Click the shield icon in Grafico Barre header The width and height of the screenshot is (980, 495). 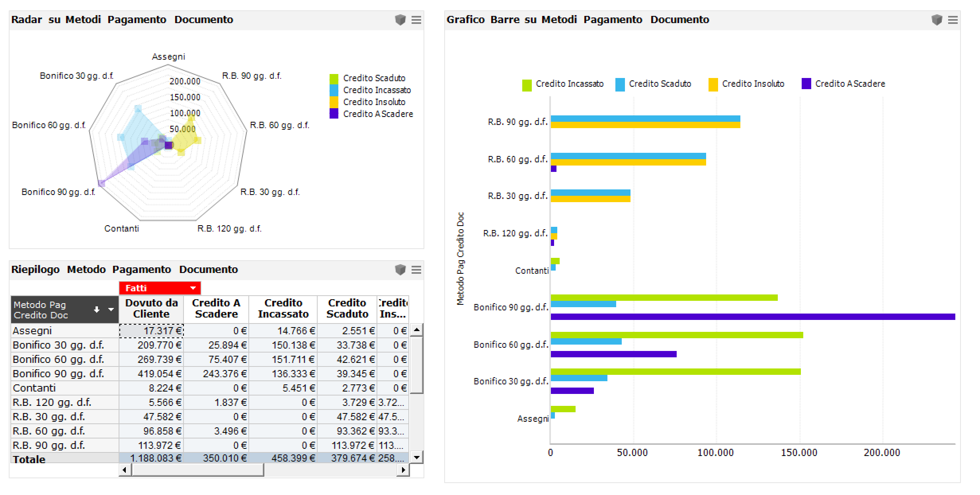click(937, 20)
